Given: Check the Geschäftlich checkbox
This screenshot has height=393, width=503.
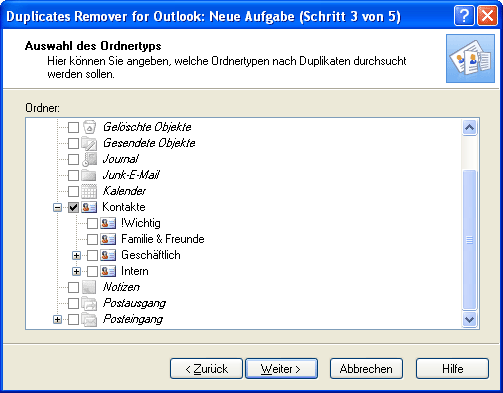Looking at the screenshot, I should (92, 255).
